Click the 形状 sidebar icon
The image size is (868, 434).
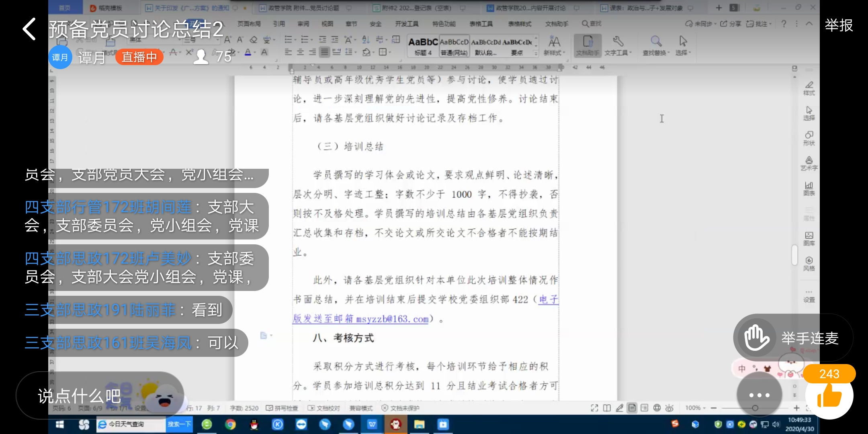809,138
